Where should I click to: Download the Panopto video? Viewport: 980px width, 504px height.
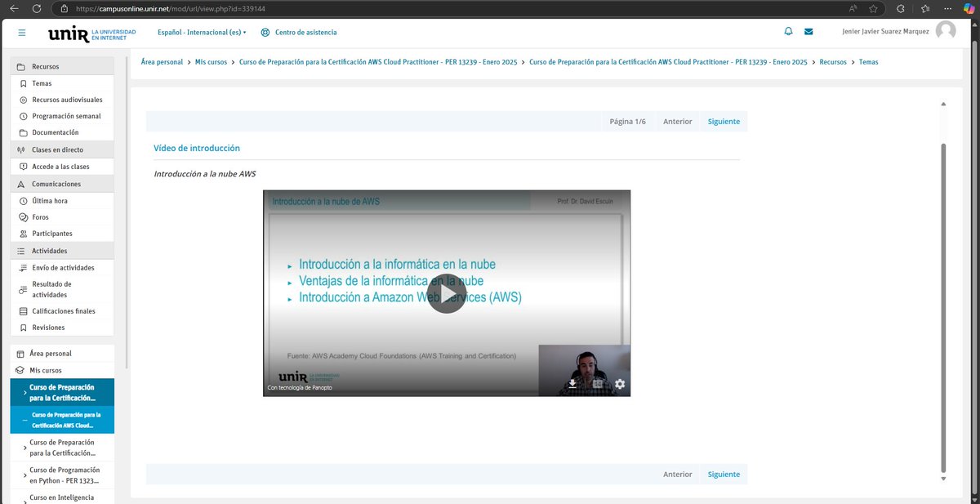(x=573, y=383)
